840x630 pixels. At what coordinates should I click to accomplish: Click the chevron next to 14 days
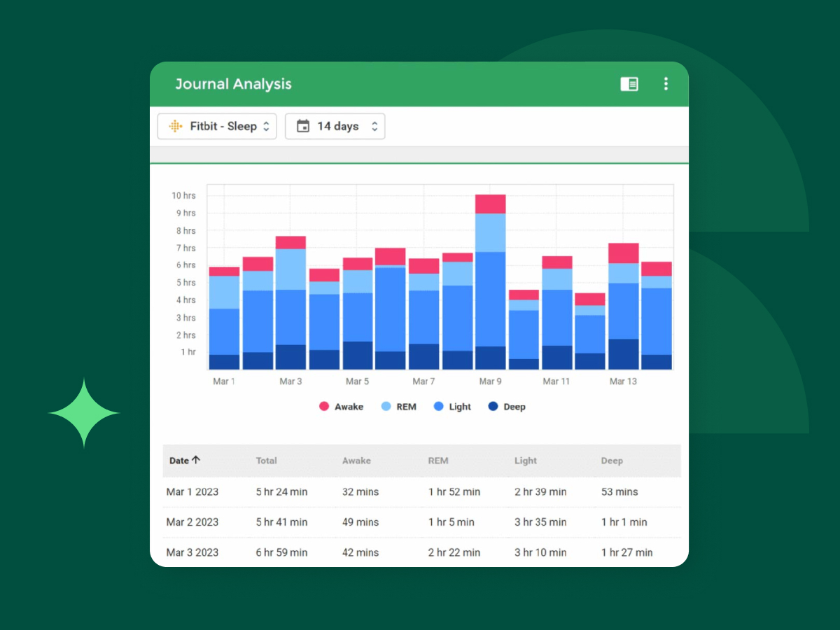(375, 126)
